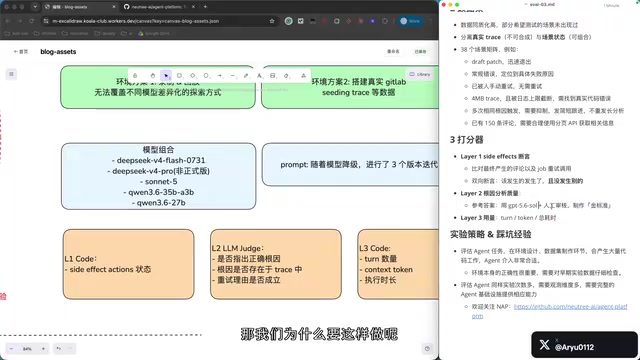Open the Excalidraw hamburger menu
This screenshot has width=640, height=360.
click(x=11, y=74)
